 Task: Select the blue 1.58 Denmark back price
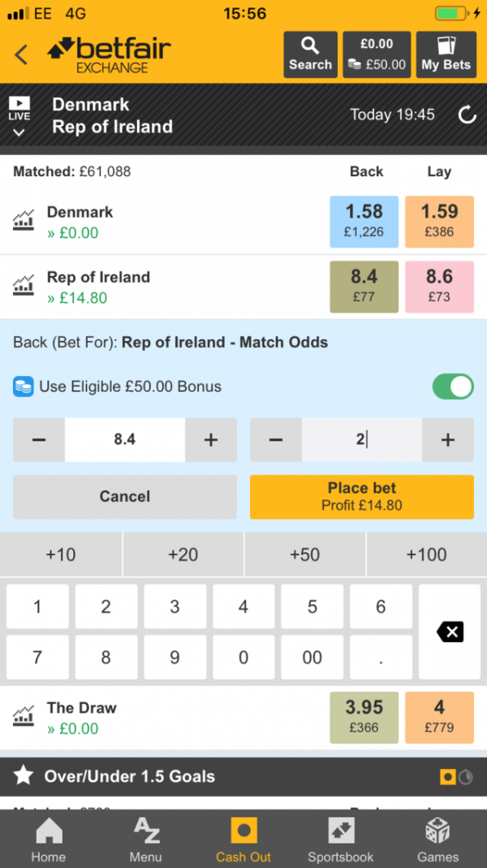[x=364, y=222]
